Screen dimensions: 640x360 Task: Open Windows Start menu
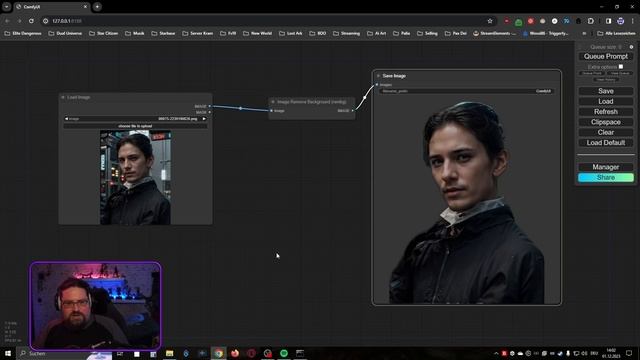pos(8,353)
